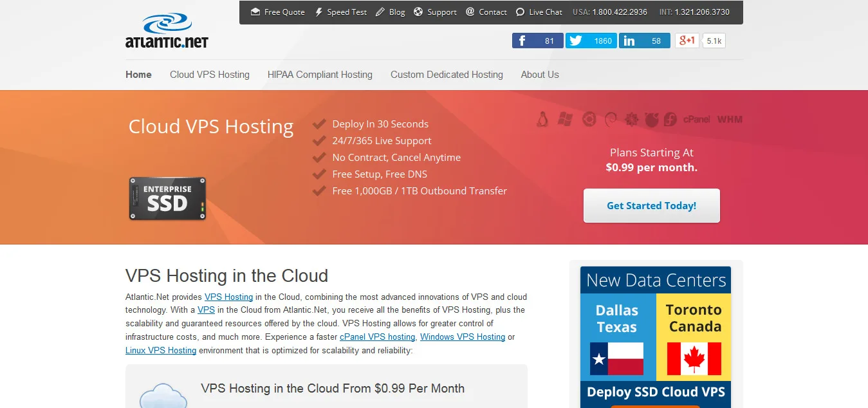Click the WHM logo in banner

[x=730, y=119]
